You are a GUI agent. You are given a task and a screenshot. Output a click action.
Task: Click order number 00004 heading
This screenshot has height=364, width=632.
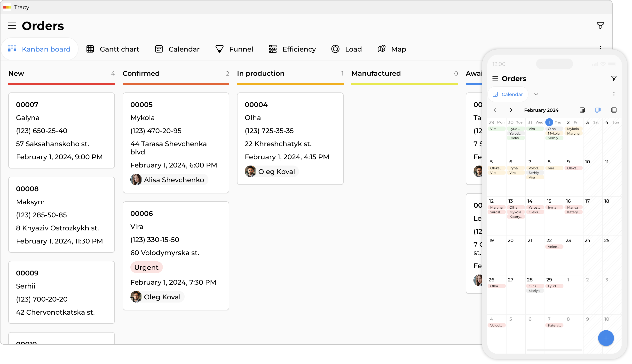point(256,105)
